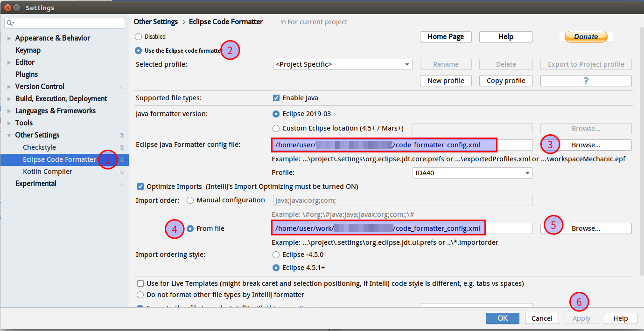This screenshot has height=331, width=644.
Task: Browse for Eclipse Java Formatter config file
Action: pos(586,145)
